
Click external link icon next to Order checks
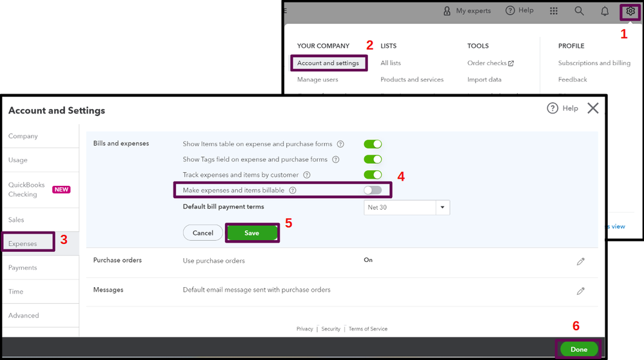tap(511, 63)
